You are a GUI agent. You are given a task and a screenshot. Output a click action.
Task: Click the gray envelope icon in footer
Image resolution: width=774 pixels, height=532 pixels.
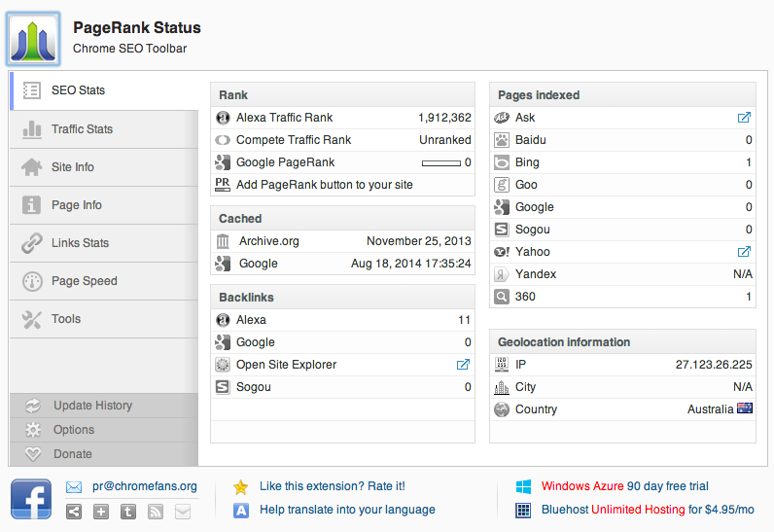[183, 512]
